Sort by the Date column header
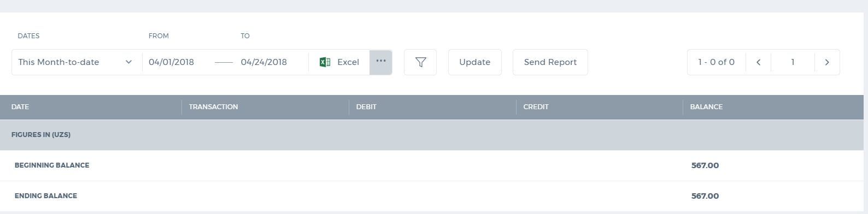The image size is (868, 214). coord(20,107)
